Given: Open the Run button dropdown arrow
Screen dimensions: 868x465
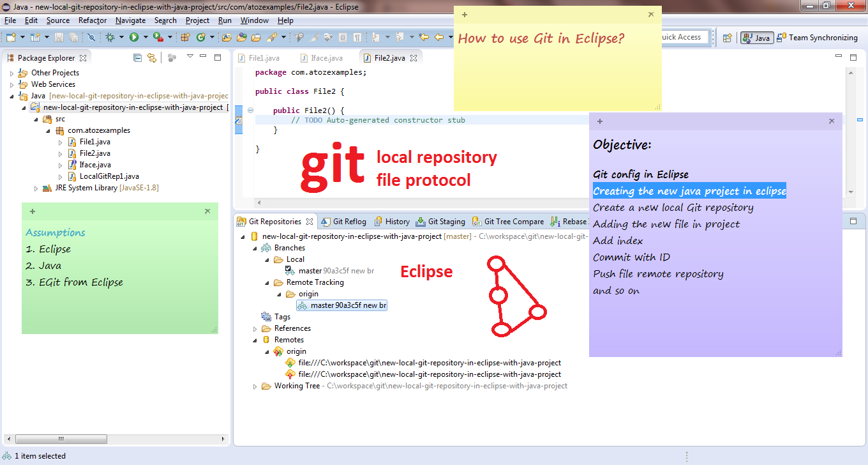Looking at the screenshot, I should pos(144,38).
